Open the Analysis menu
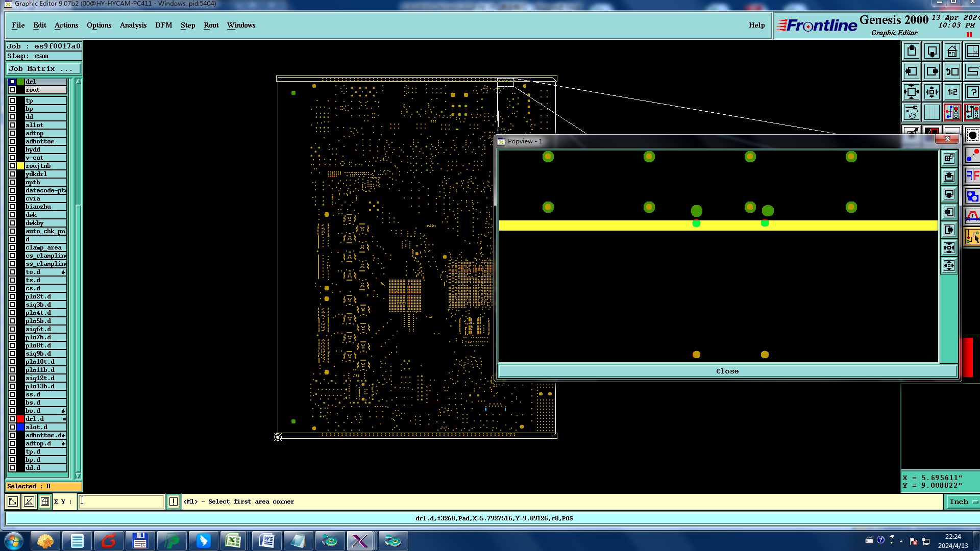The image size is (980, 551). coord(133,25)
